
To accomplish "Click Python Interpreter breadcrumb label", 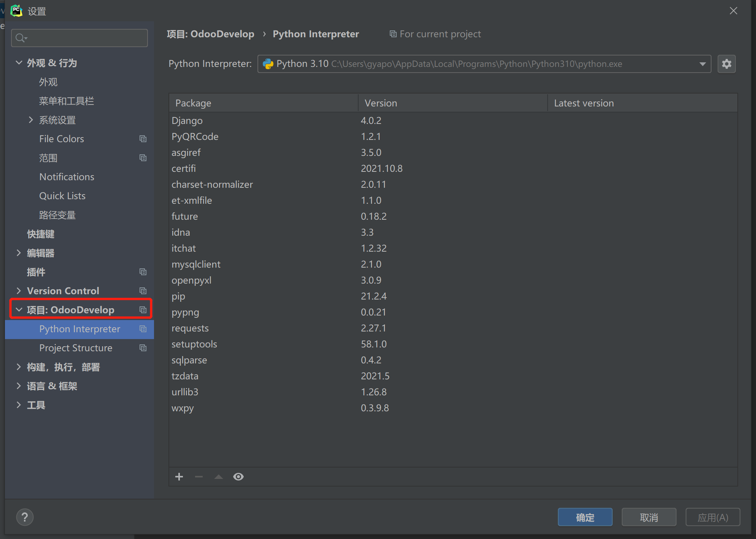I will [316, 34].
